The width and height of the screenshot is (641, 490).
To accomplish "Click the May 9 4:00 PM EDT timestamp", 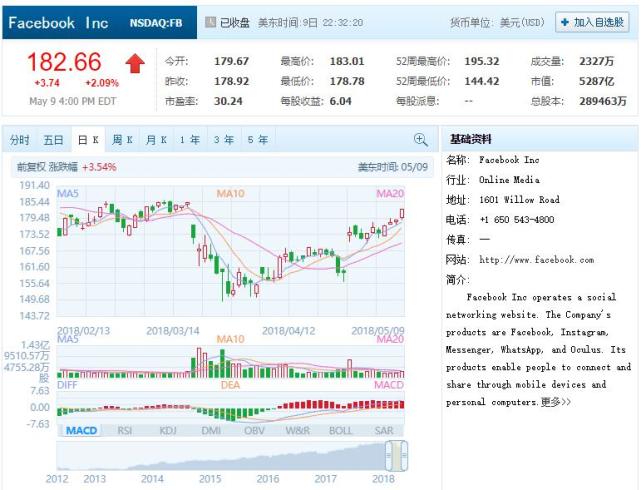I will pos(73,101).
